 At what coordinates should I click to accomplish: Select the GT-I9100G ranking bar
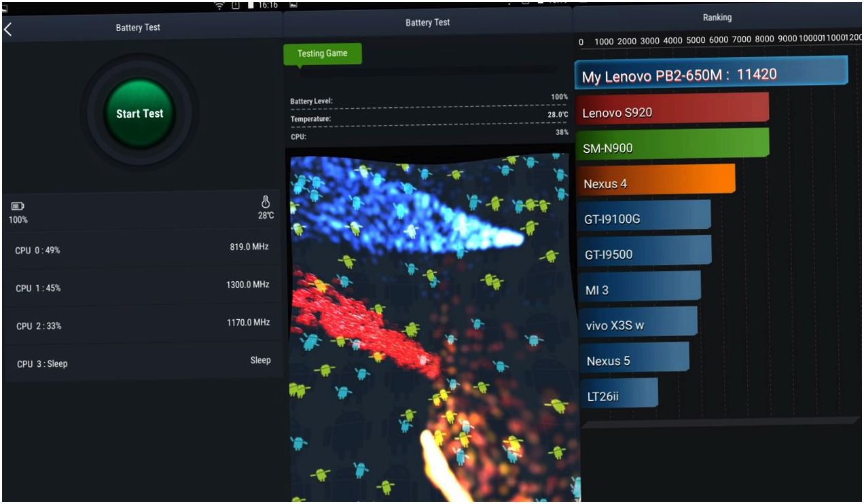[644, 217]
